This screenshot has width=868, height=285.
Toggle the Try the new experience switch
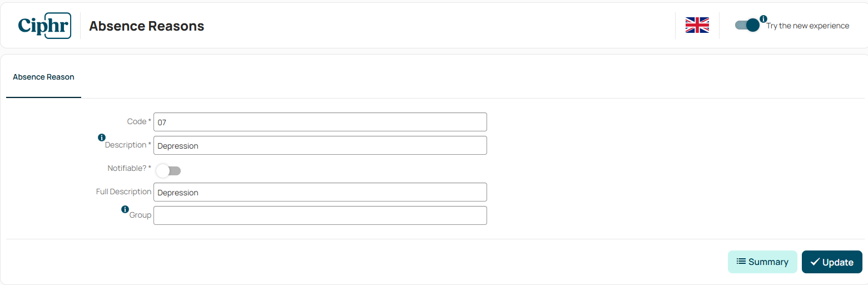click(747, 26)
